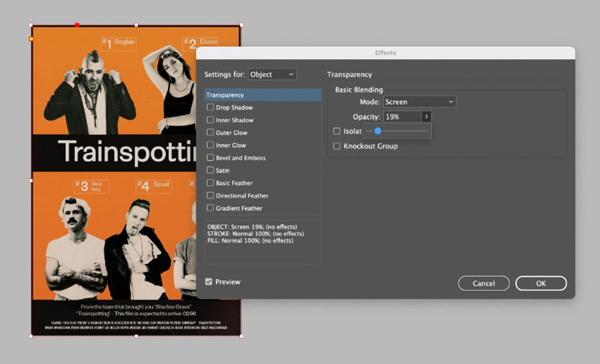Click the Trainspotting title on poster
This screenshot has height=364, width=600.
click(127, 152)
